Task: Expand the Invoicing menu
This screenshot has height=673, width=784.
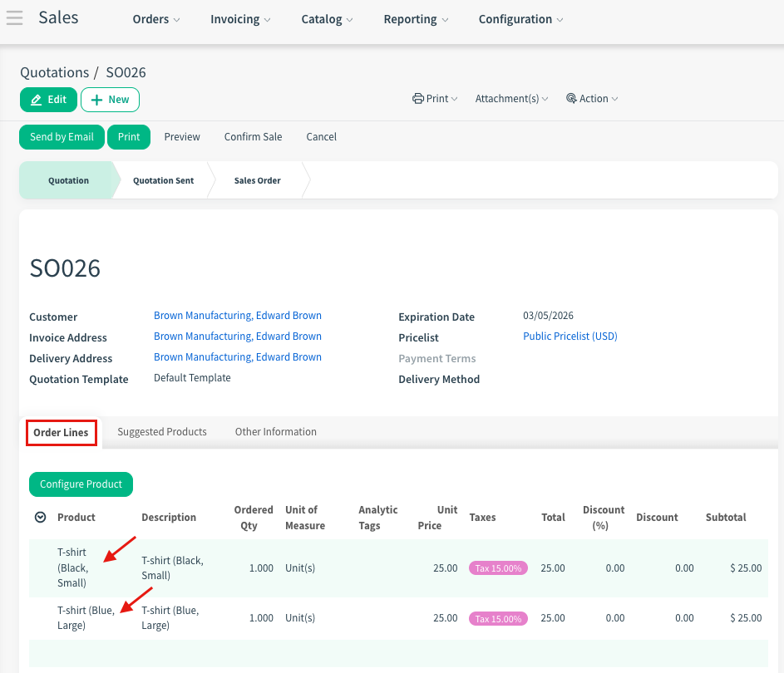Action: (x=239, y=19)
